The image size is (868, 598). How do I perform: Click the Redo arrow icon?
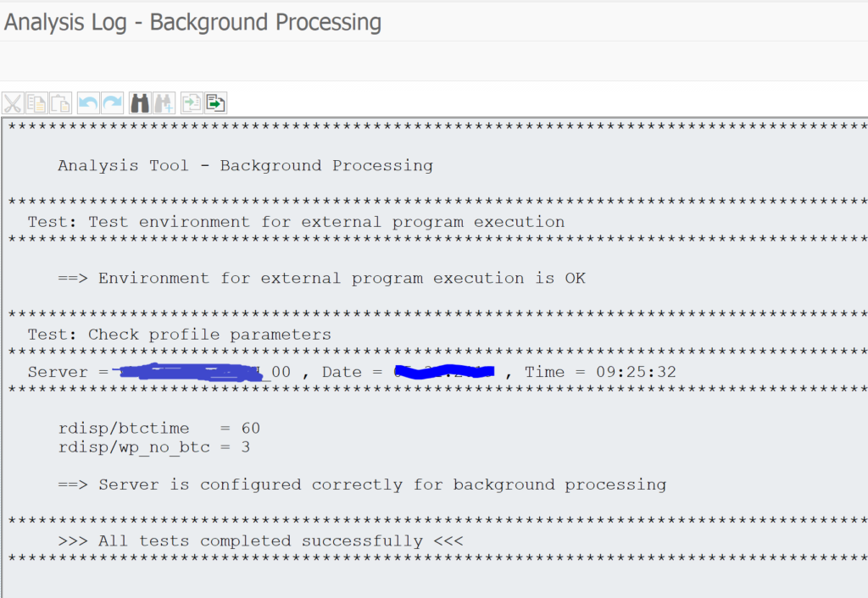coord(112,103)
